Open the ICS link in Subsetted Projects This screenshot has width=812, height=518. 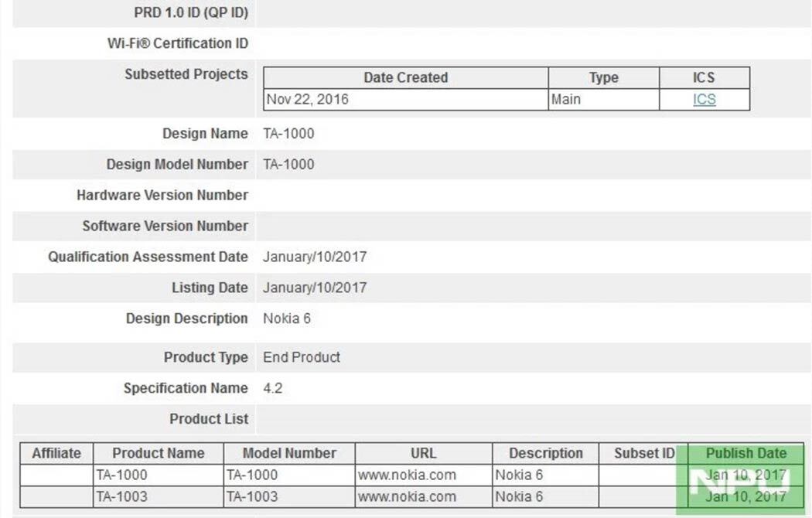coord(704,99)
